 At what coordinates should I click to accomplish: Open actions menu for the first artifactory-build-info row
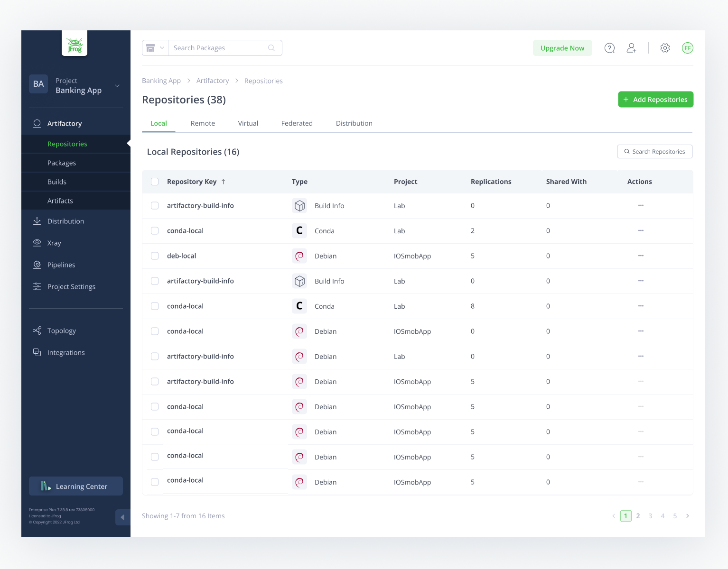pyautogui.click(x=641, y=205)
